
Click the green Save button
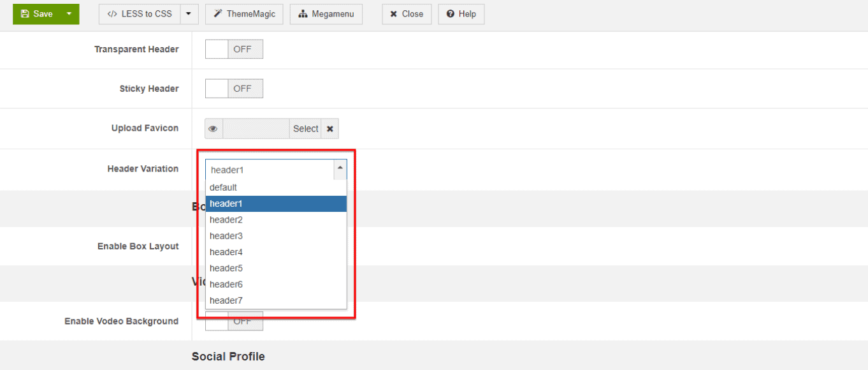tap(37, 14)
